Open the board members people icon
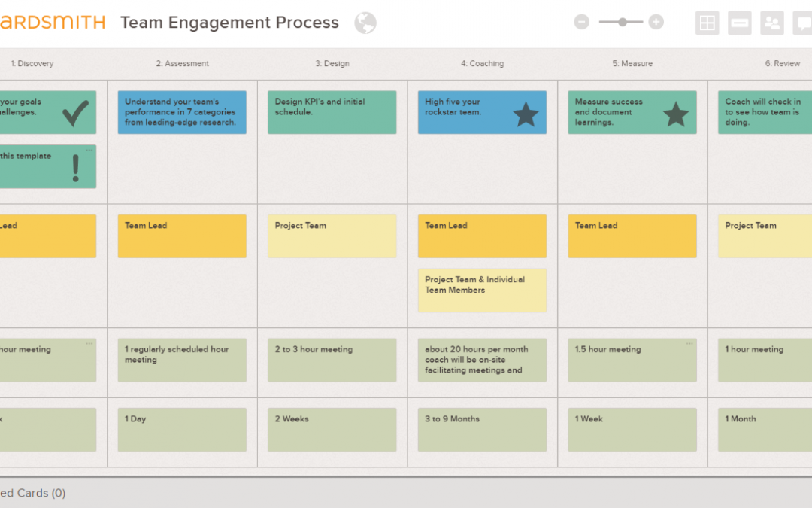This screenshot has width=812, height=508. 772,23
